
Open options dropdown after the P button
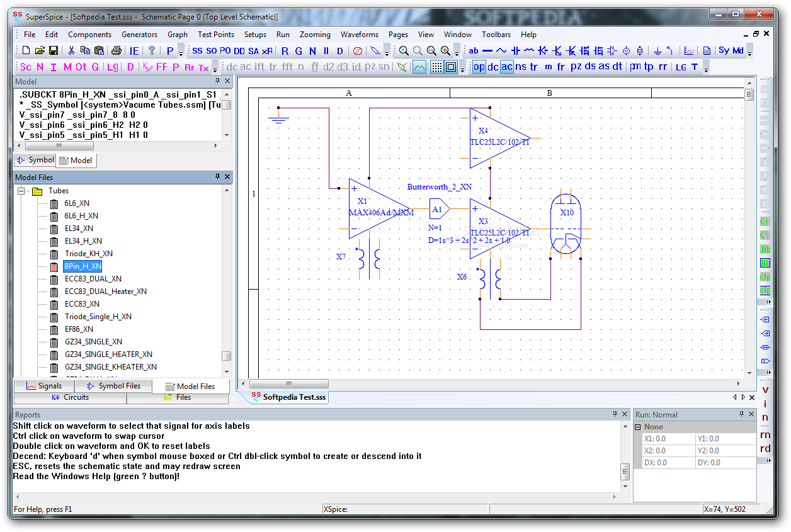click(x=181, y=52)
